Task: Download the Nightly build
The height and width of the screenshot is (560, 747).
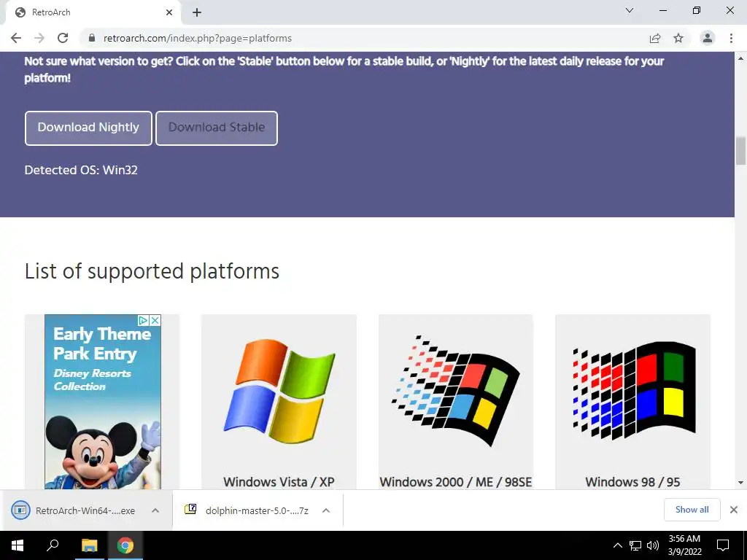Action: pos(88,128)
